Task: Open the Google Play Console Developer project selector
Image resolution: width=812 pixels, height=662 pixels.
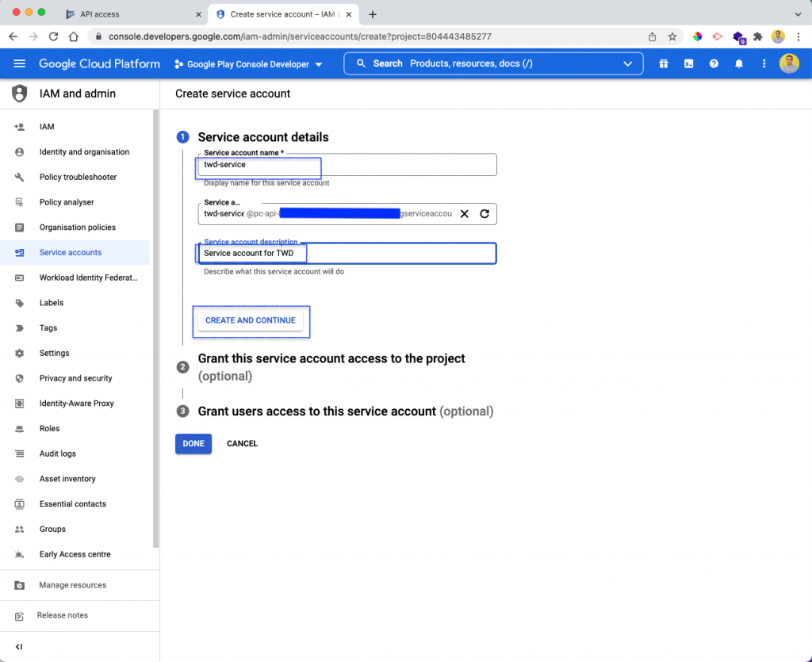Action: (x=248, y=64)
